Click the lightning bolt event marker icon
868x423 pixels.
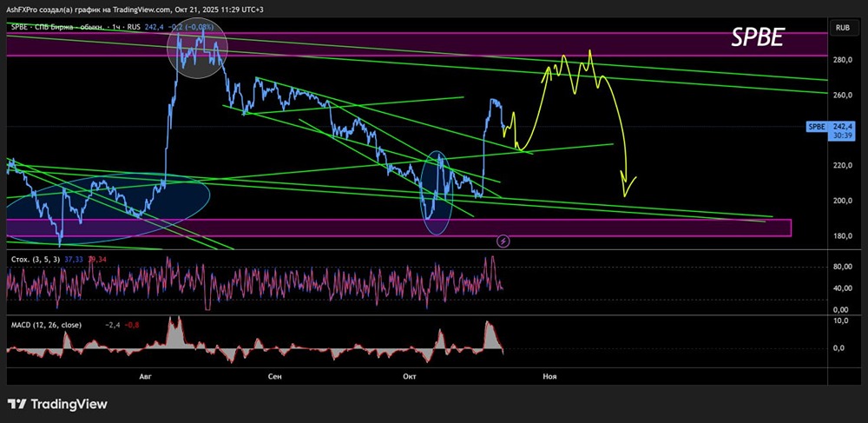click(x=503, y=241)
